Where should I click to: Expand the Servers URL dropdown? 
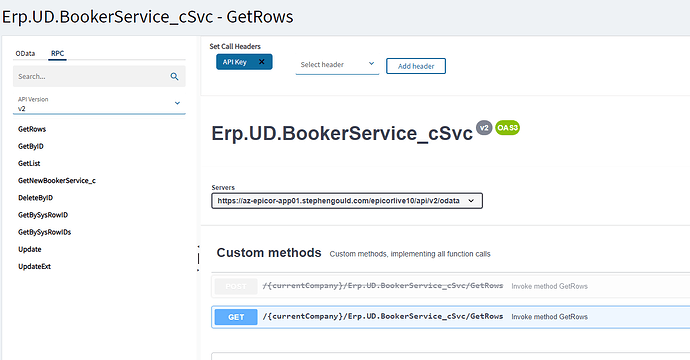(x=347, y=201)
